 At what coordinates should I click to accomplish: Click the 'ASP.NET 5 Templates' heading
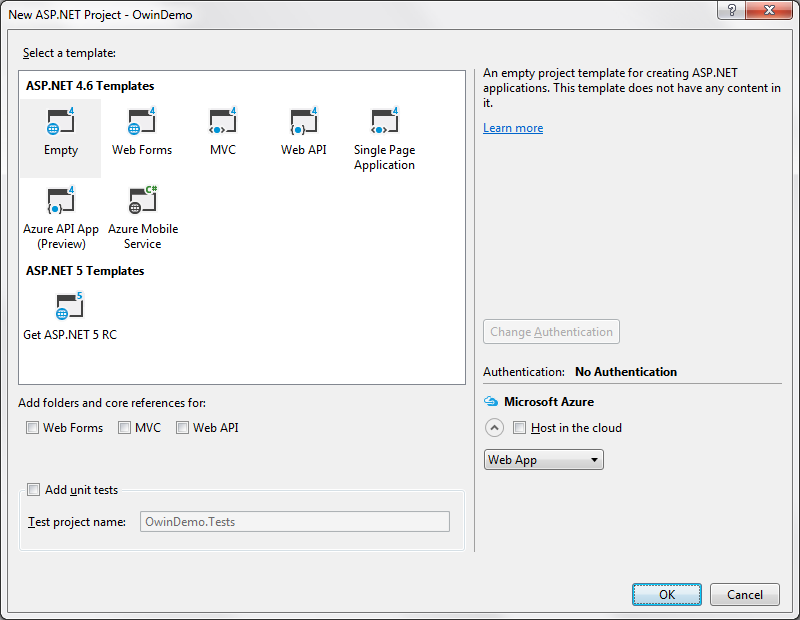tap(85, 271)
